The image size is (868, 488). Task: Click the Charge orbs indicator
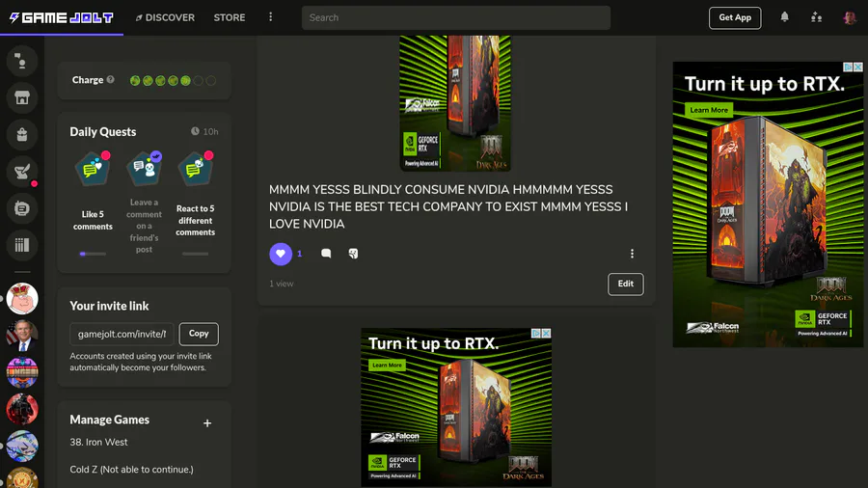point(173,81)
